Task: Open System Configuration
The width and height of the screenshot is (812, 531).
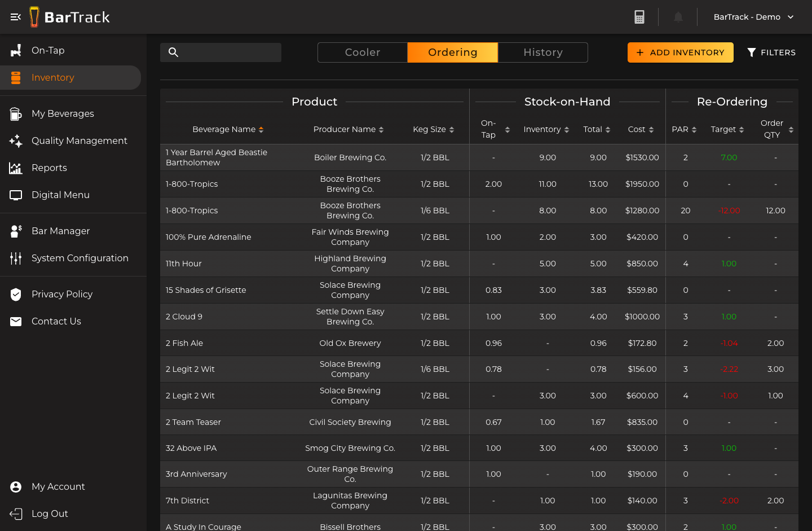Action: pyautogui.click(x=80, y=258)
